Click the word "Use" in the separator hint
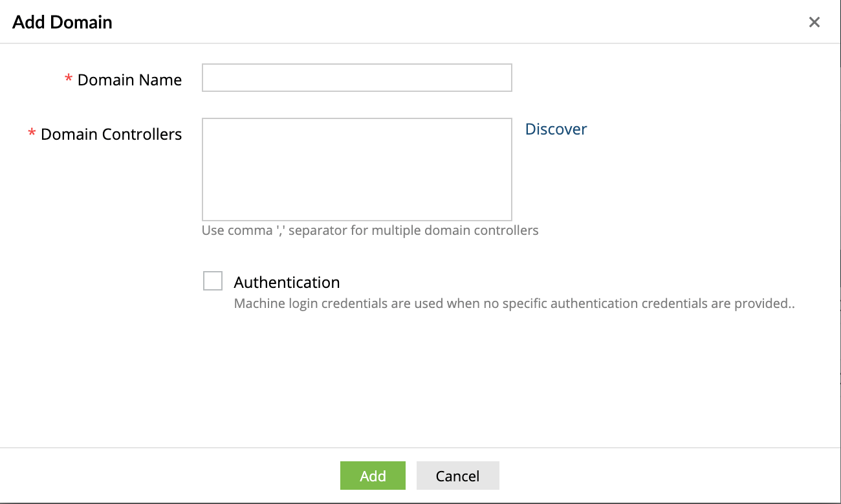Viewport: 841px width, 504px height. pyautogui.click(x=213, y=230)
